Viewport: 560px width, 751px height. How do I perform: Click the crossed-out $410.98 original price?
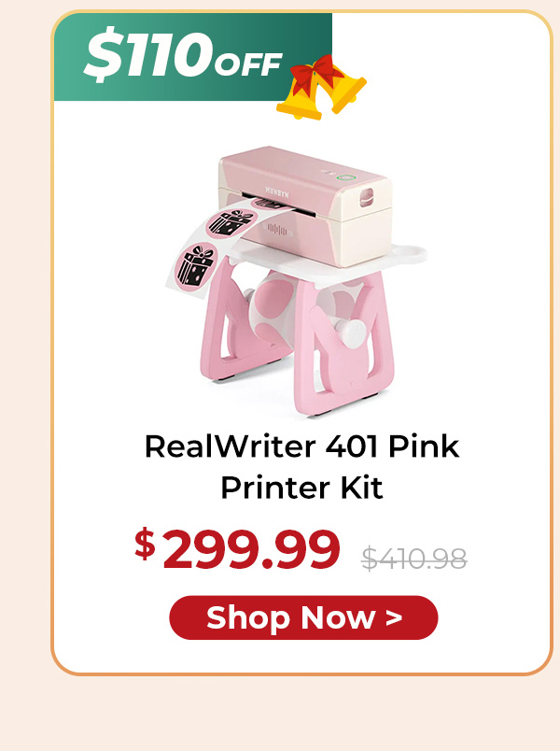coord(414,559)
